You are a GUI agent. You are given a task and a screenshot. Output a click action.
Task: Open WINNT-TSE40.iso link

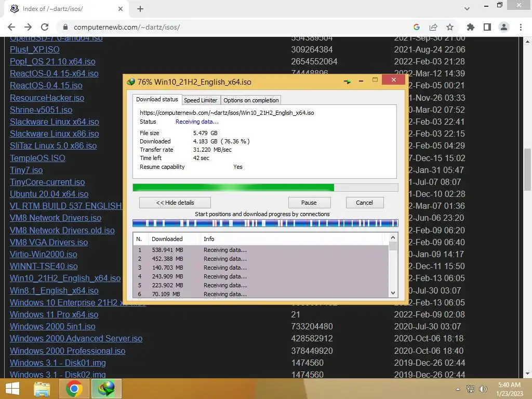click(x=44, y=266)
